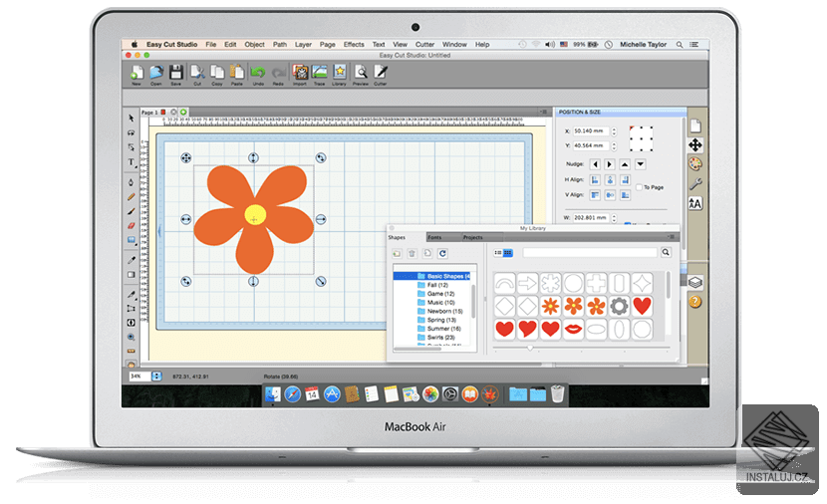
Task: Open Spotlight search in menu bar
Action: (680, 44)
